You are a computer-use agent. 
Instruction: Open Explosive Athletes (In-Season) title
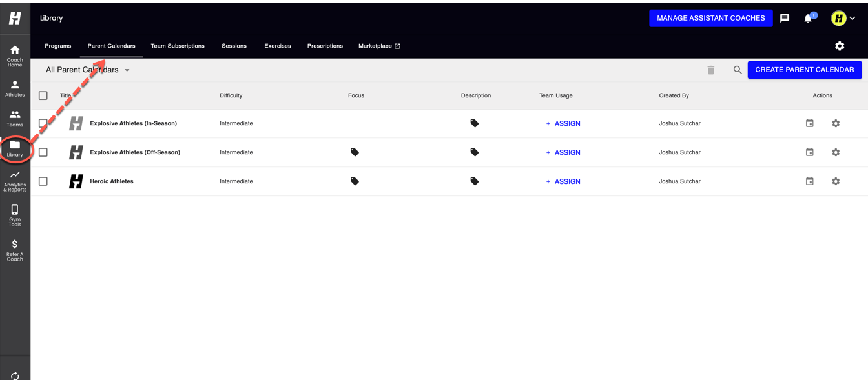pyautogui.click(x=133, y=123)
